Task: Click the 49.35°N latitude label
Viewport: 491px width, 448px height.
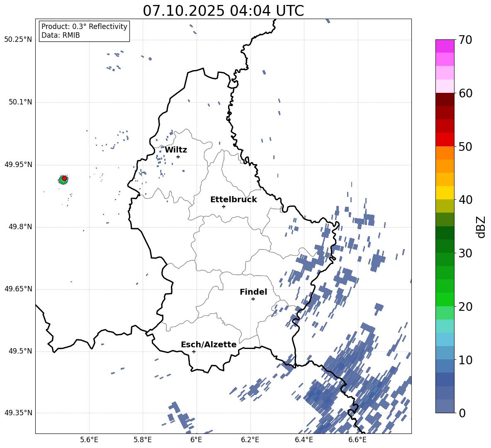Action: click(x=18, y=413)
